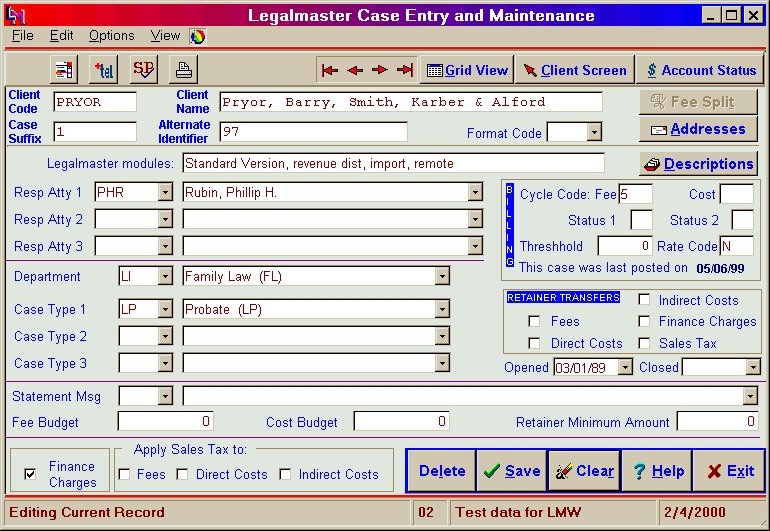
Task: Open the Opened date dropdown
Action: pyautogui.click(x=625, y=367)
